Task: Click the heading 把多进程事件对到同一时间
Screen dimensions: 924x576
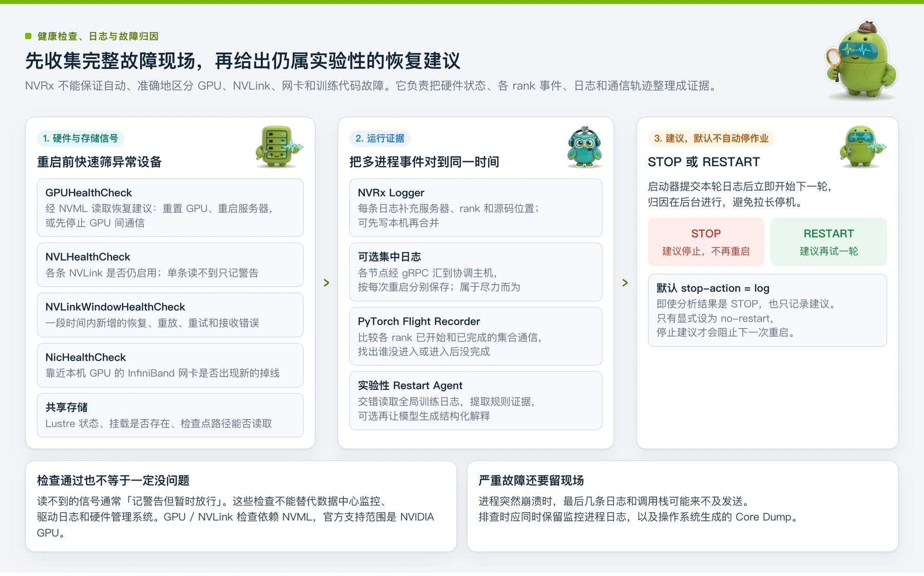Action: [x=425, y=162]
